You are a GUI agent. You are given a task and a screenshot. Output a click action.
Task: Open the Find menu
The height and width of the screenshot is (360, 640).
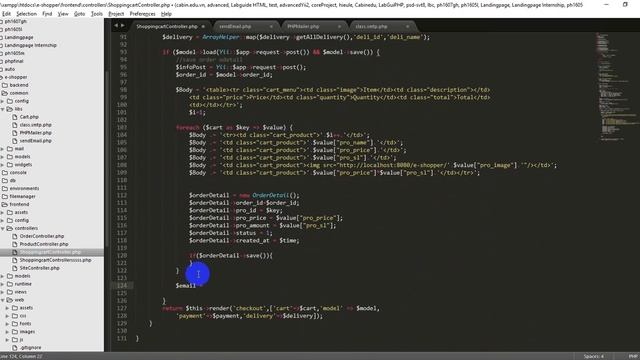pos(47,14)
